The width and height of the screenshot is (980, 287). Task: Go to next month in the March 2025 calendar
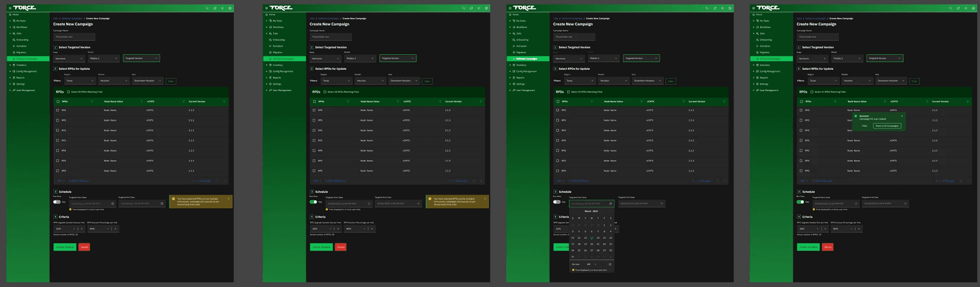point(610,211)
